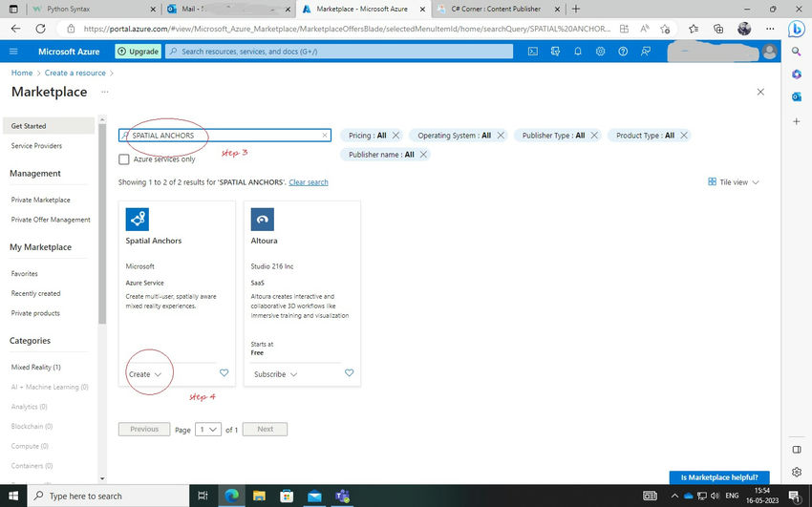
Task: Click Create a resource breadcrumb
Action: tap(75, 73)
